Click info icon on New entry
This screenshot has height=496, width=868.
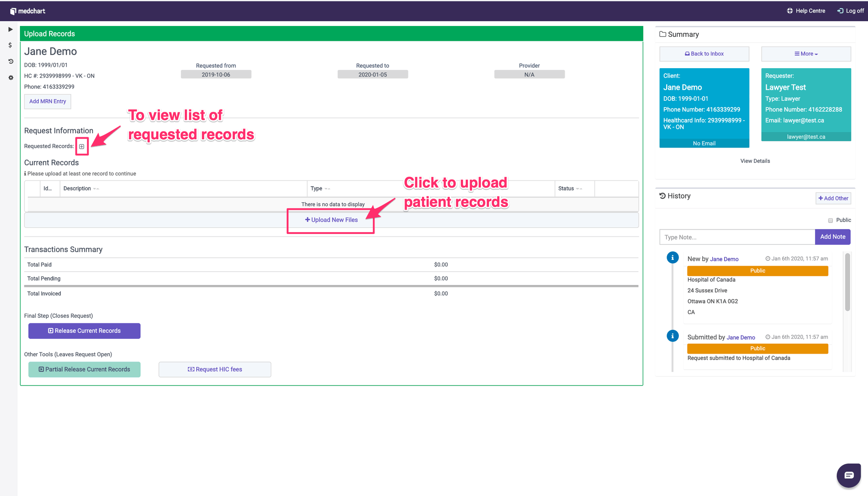pos(672,258)
